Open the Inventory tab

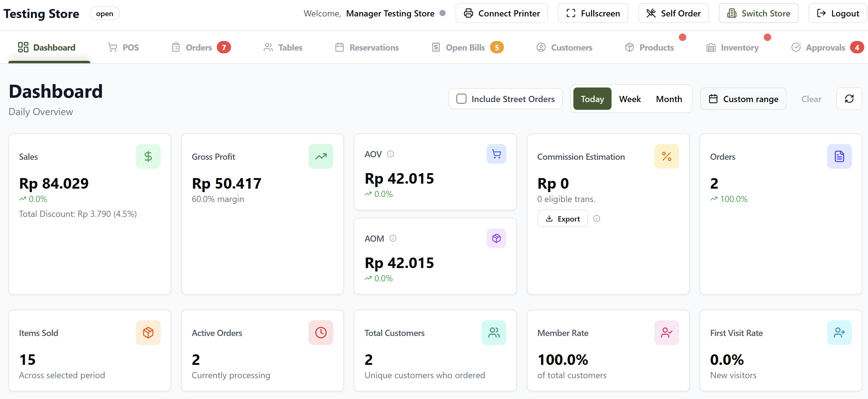coord(739,47)
